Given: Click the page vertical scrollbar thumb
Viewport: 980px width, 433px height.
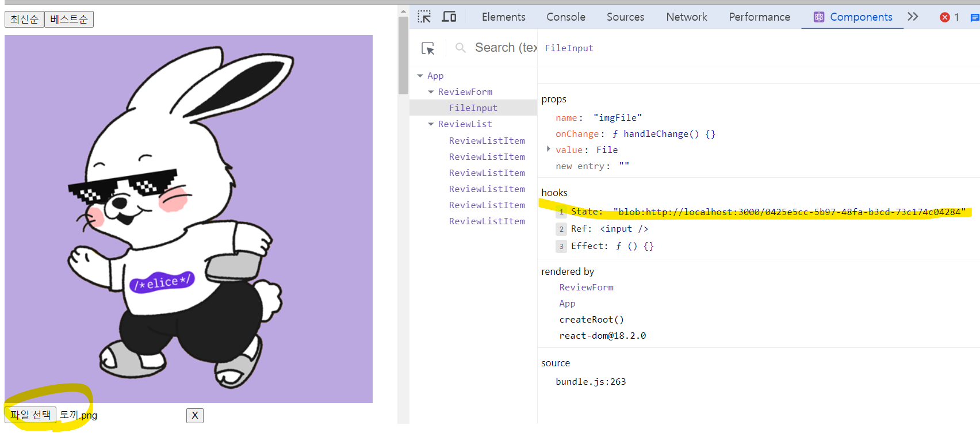Looking at the screenshot, I should tap(403, 56).
